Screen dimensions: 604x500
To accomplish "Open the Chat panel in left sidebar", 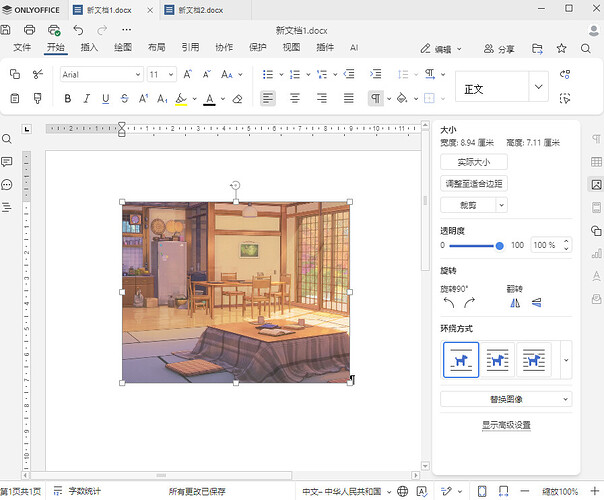I will [7, 185].
